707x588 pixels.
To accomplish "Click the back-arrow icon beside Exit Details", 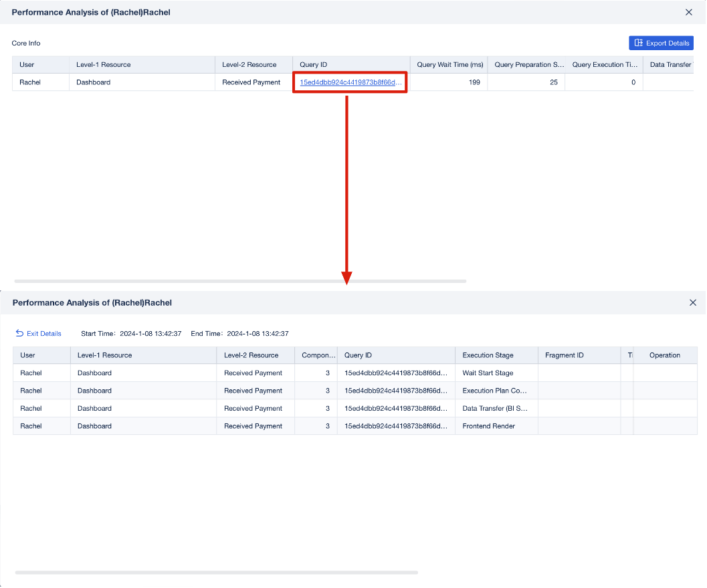I will click(18, 333).
